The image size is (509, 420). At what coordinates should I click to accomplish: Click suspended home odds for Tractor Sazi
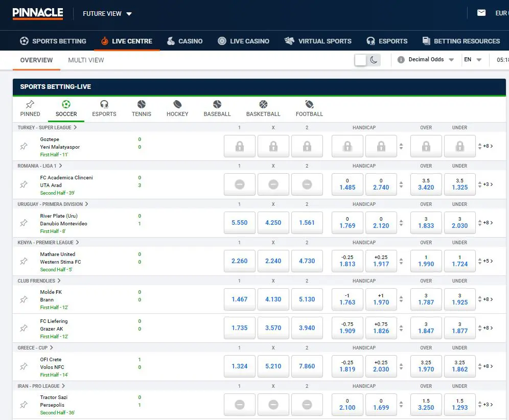(240, 405)
